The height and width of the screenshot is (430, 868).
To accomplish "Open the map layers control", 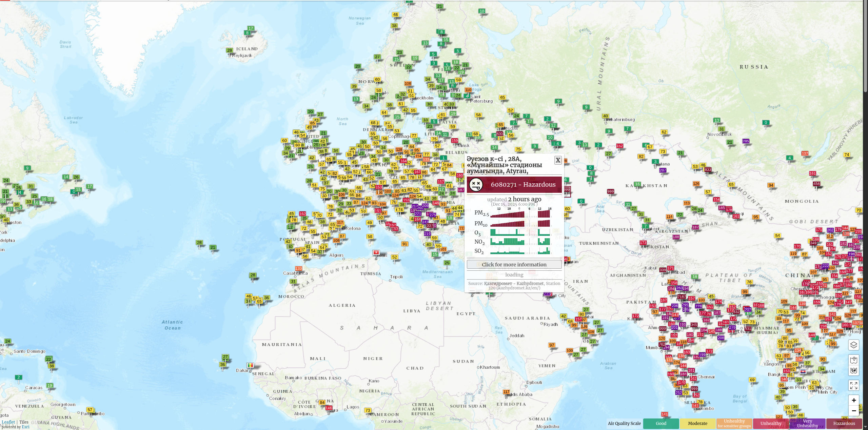I will tap(853, 345).
